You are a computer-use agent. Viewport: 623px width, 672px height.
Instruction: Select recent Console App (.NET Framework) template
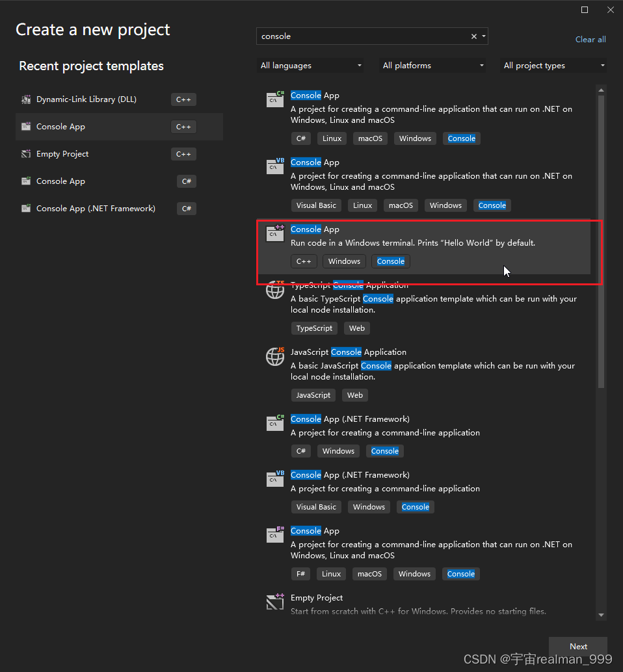[119, 208]
